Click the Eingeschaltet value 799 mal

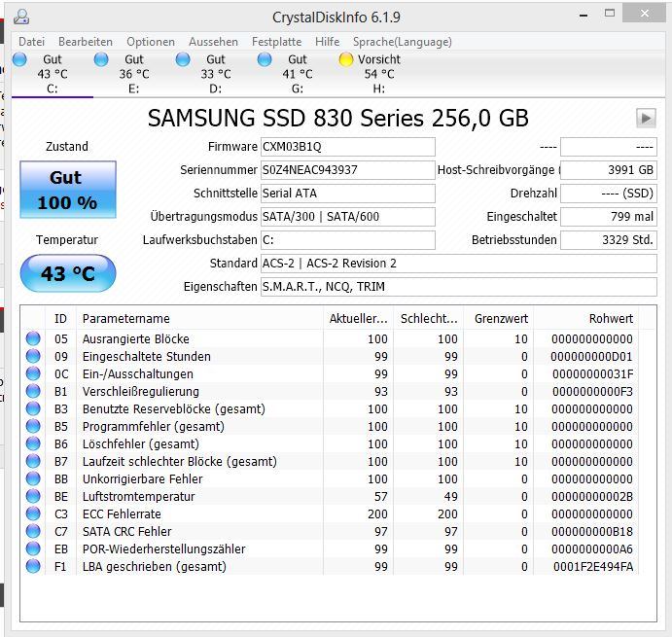click(609, 217)
